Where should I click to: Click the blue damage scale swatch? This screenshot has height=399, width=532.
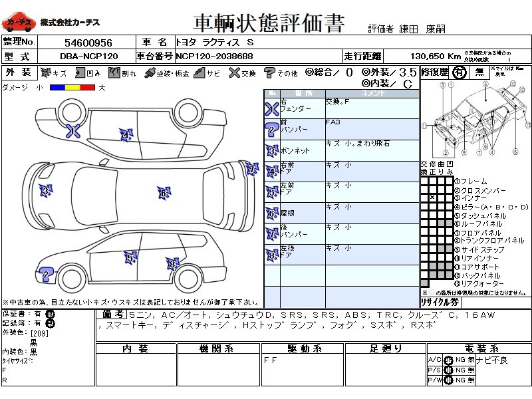coord(57,88)
